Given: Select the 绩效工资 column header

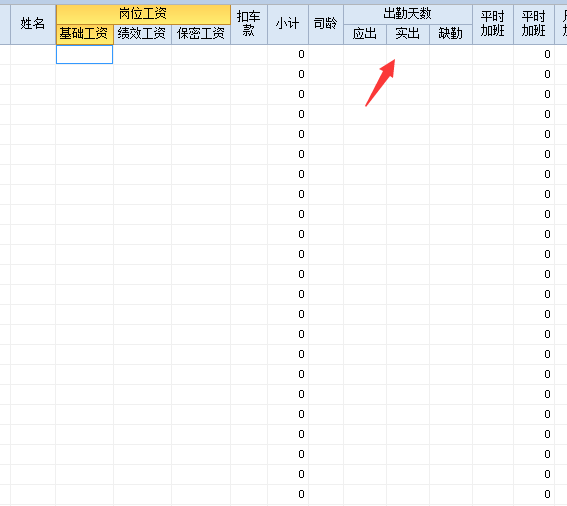Looking at the screenshot, I should click(x=142, y=34).
